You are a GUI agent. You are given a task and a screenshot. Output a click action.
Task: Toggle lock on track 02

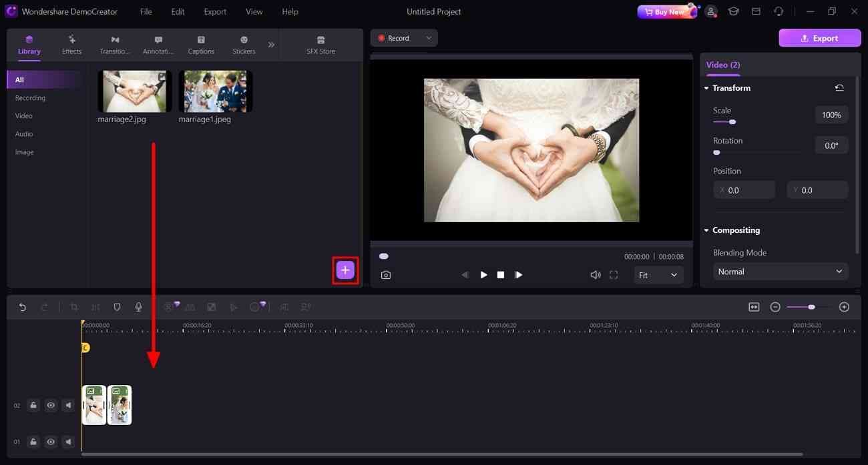(x=33, y=405)
